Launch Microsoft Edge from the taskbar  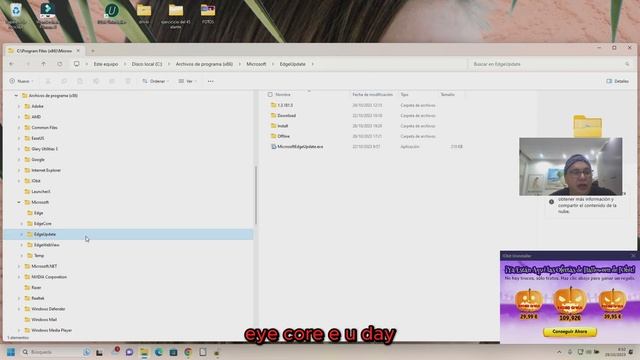[159, 352]
